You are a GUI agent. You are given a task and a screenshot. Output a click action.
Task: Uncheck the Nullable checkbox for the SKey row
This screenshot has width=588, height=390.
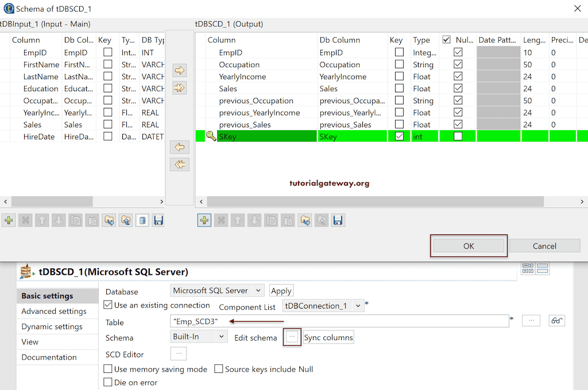458,136
